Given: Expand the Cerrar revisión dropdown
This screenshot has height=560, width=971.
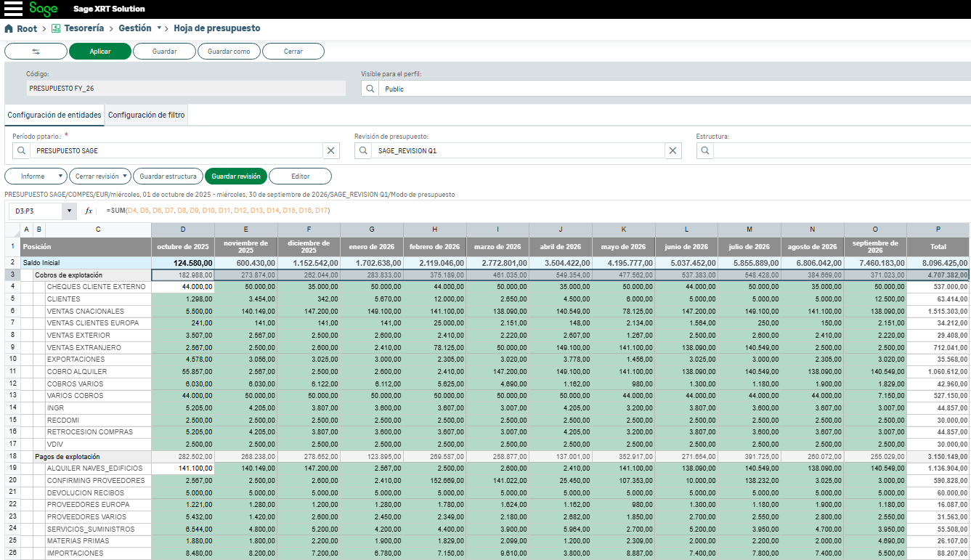Looking at the screenshot, I should 125,176.
